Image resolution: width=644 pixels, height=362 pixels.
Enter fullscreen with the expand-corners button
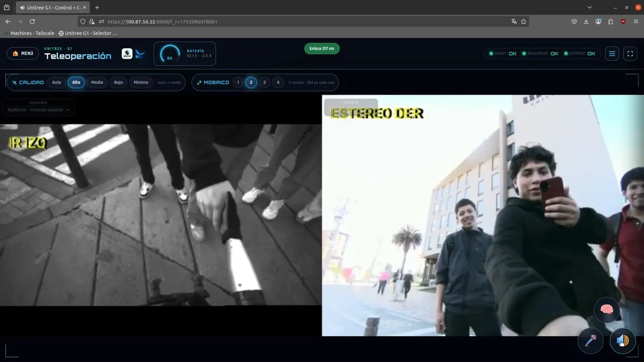(630, 54)
